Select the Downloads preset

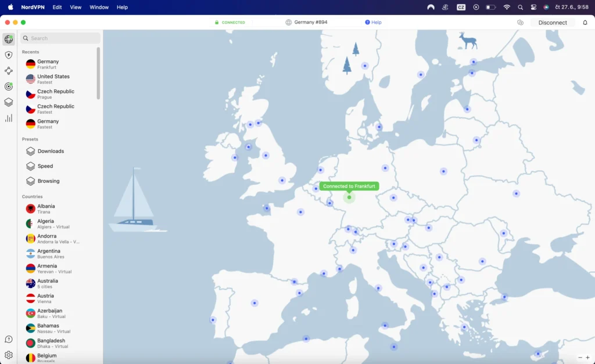point(51,151)
